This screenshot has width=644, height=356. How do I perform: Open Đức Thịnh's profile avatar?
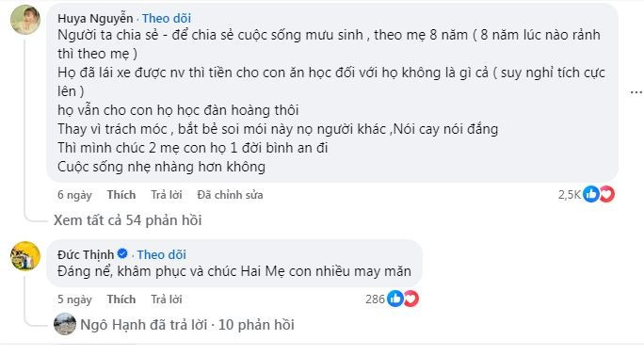pos(25,256)
